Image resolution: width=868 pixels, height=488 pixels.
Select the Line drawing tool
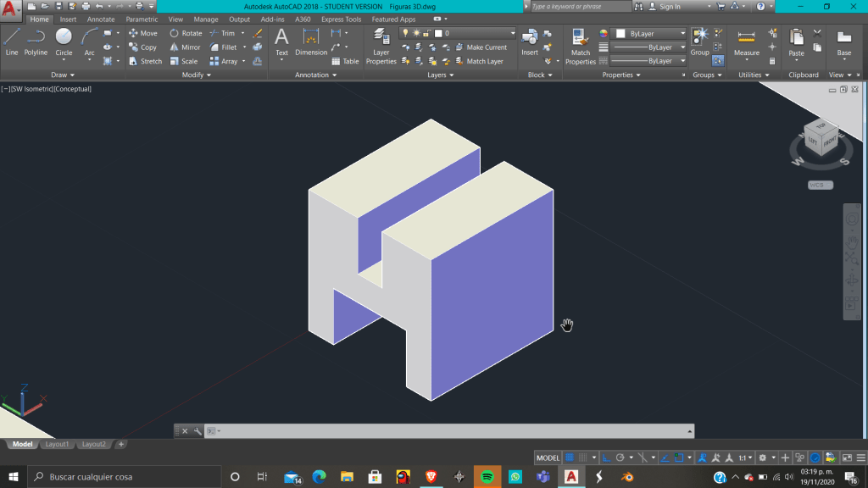click(x=11, y=42)
